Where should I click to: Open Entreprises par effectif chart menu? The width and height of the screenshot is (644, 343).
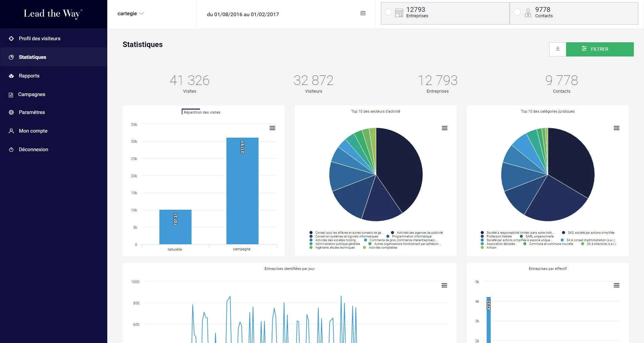(x=617, y=285)
